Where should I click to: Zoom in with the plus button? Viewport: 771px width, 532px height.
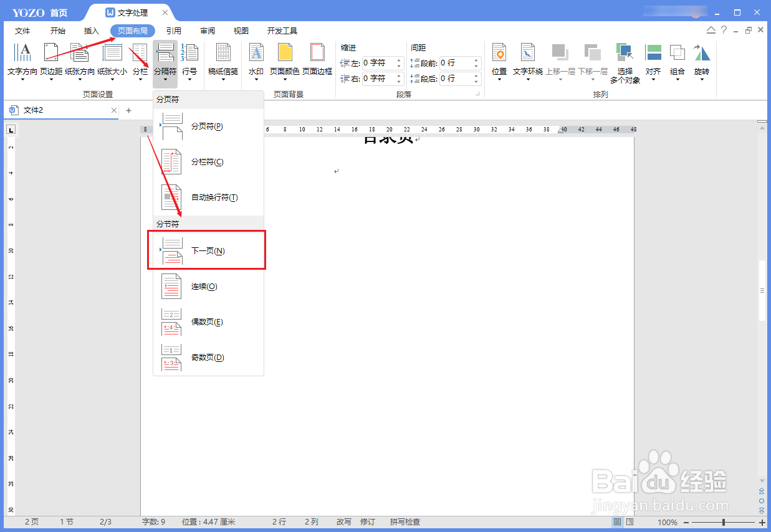(x=762, y=522)
